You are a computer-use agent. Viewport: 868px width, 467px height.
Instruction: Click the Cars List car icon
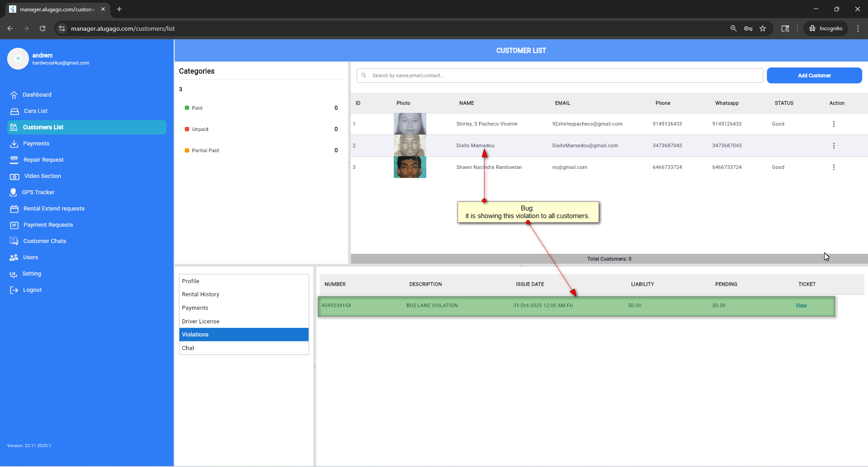coord(14,111)
